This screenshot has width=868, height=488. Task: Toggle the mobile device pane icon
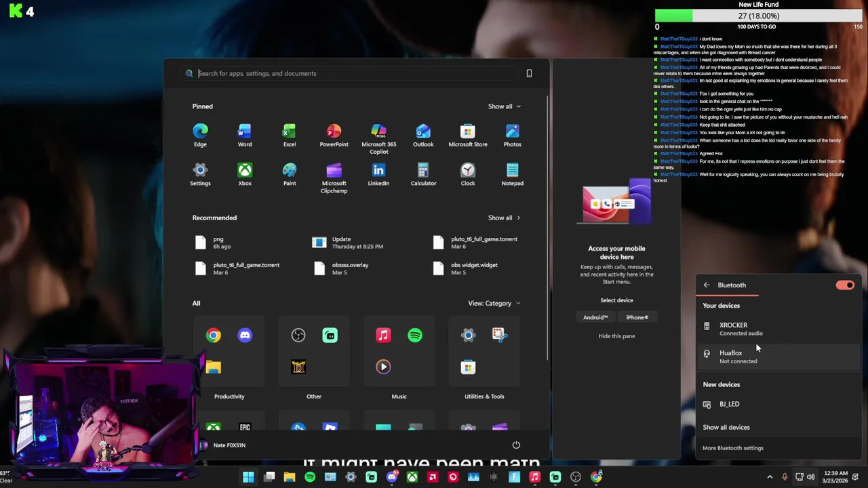pos(529,73)
